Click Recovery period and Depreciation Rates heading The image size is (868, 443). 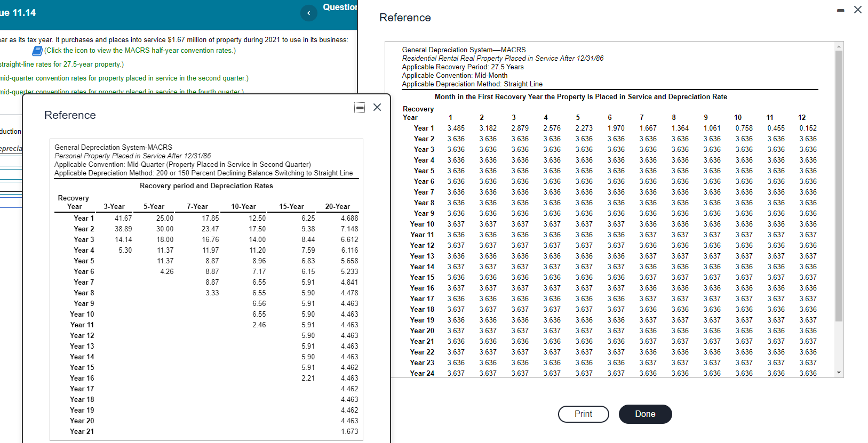206,186
